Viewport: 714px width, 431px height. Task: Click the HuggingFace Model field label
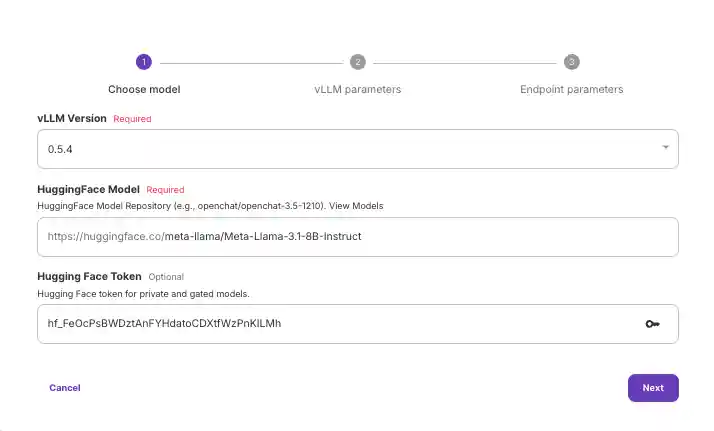point(89,189)
